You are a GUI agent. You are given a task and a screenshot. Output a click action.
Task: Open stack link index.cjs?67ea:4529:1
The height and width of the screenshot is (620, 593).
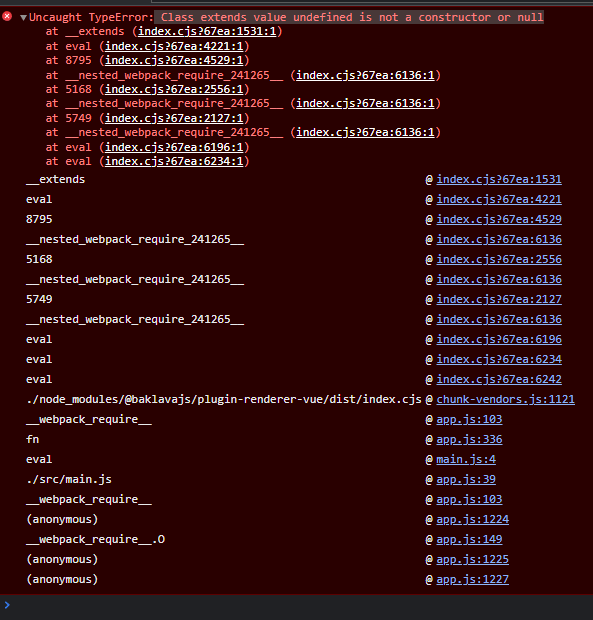point(174,60)
